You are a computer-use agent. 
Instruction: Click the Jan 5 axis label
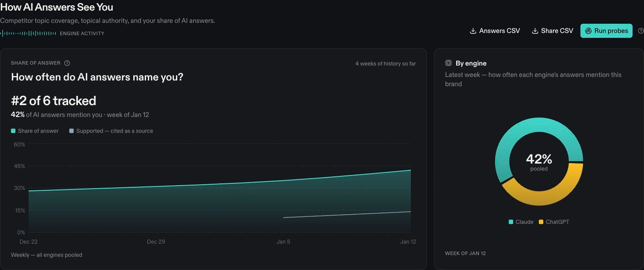tap(283, 242)
